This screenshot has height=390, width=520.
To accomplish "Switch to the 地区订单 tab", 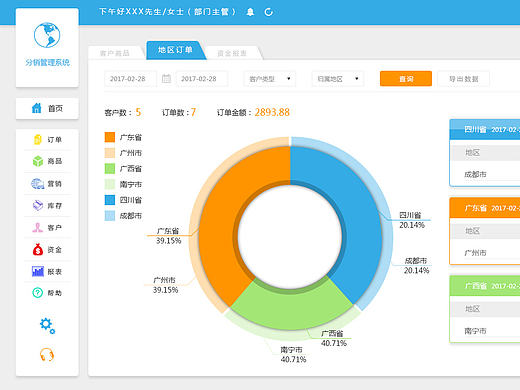I will [175, 50].
